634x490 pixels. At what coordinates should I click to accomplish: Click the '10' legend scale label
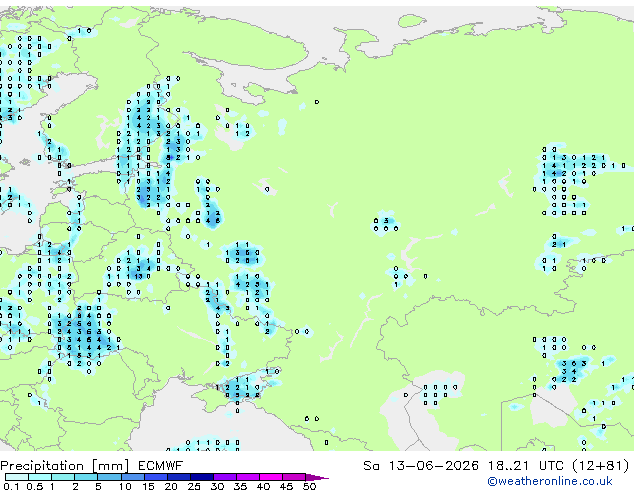click(x=125, y=486)
